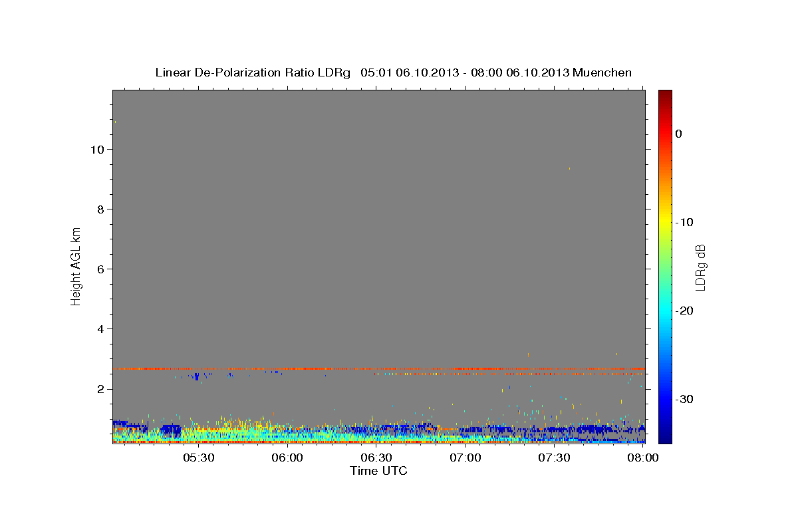Click the dark blue bottom of colorbar
The image size is (798, 532).
click(x=665, y=437)
